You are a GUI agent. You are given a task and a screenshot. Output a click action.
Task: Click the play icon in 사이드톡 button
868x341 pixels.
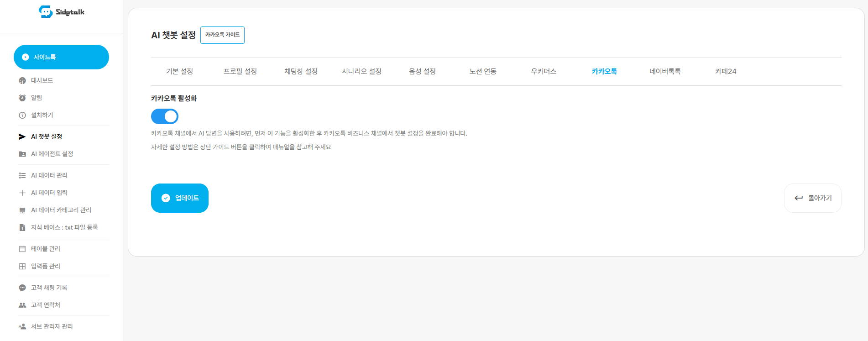[x=26, y=57]
